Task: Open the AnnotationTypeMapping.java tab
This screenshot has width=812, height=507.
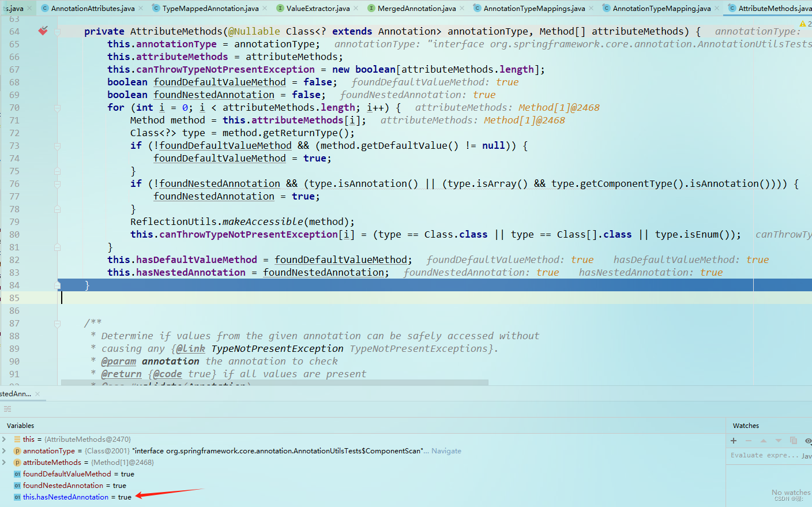Action: [661, 8]
